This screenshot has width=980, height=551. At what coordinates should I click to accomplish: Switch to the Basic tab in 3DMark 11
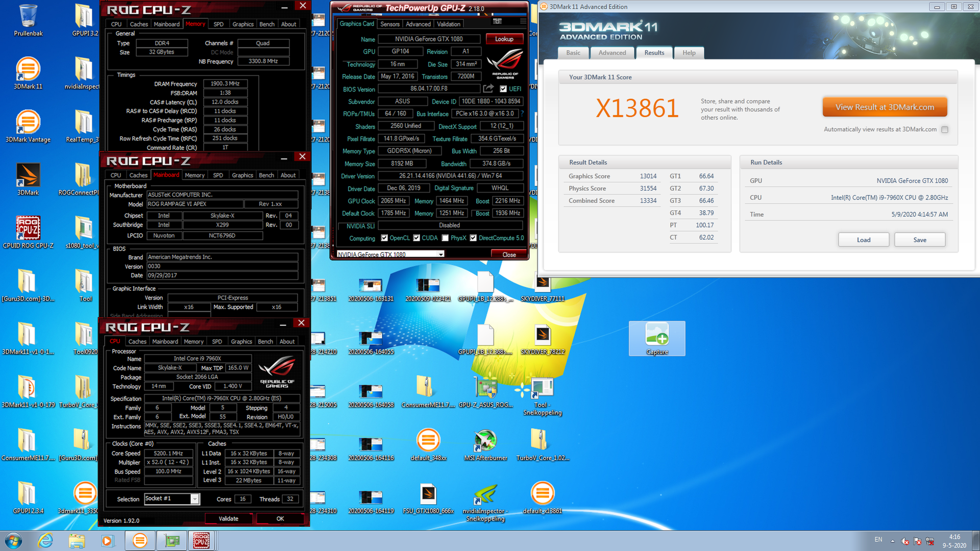pyautogui.click(x=573, y=53)
